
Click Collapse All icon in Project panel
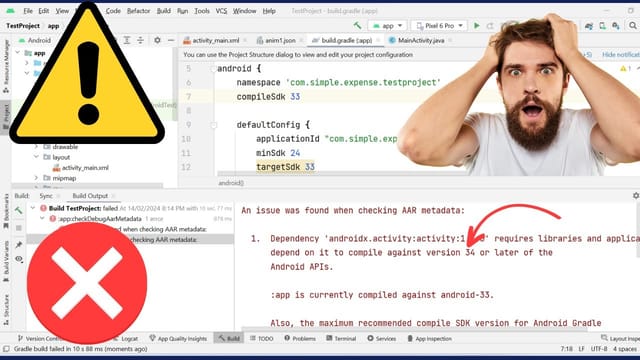(140, 40)
